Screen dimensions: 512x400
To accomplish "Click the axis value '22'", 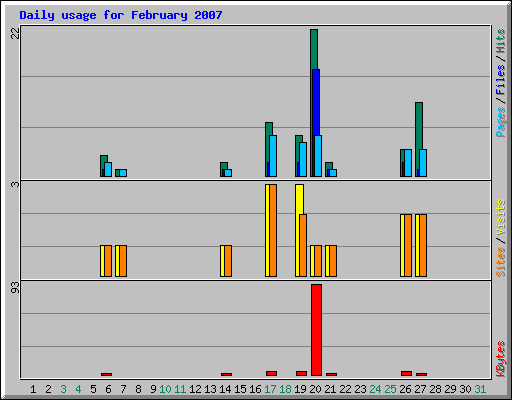I will [x=15, y=33].
